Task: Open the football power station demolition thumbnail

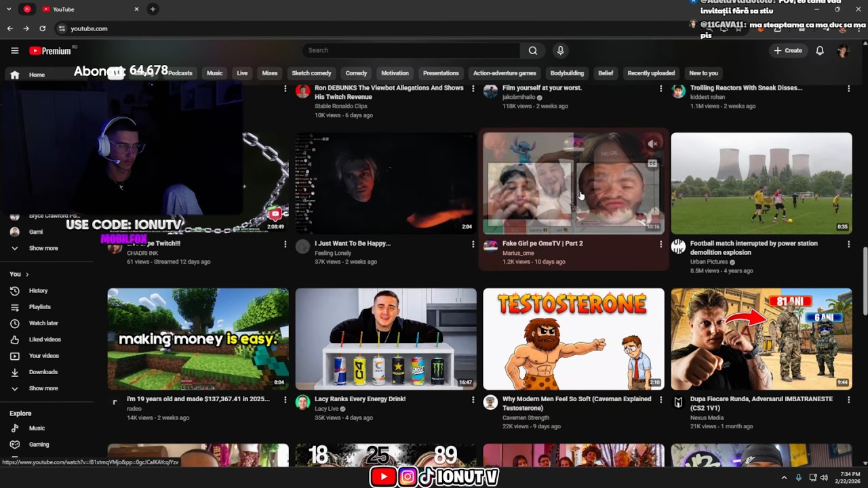Action: (x=762, y=183)
